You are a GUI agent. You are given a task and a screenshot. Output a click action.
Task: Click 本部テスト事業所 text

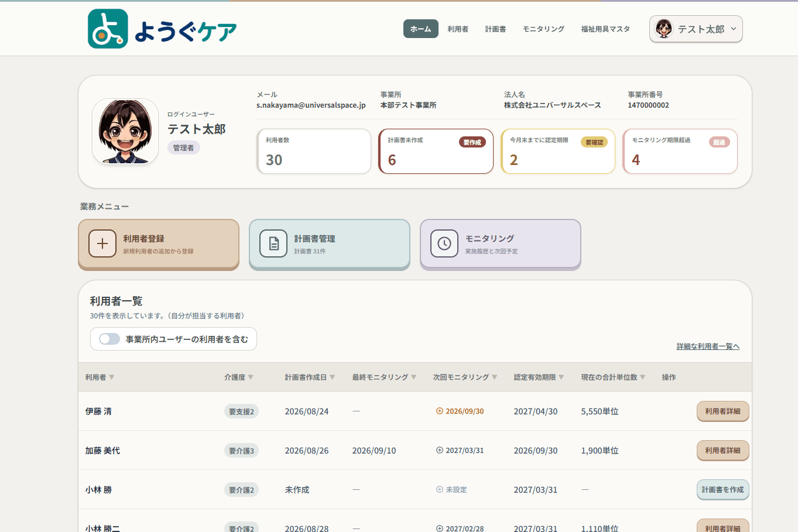coord(408,105)
